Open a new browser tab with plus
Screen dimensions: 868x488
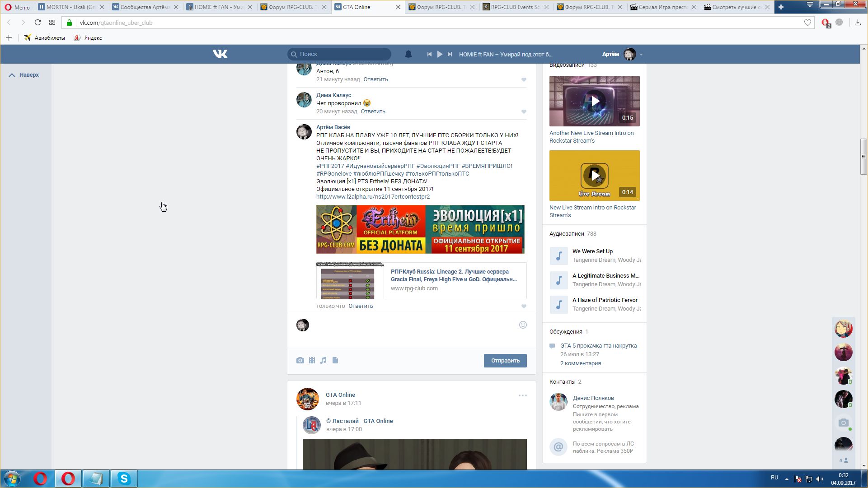pos(781,7)
